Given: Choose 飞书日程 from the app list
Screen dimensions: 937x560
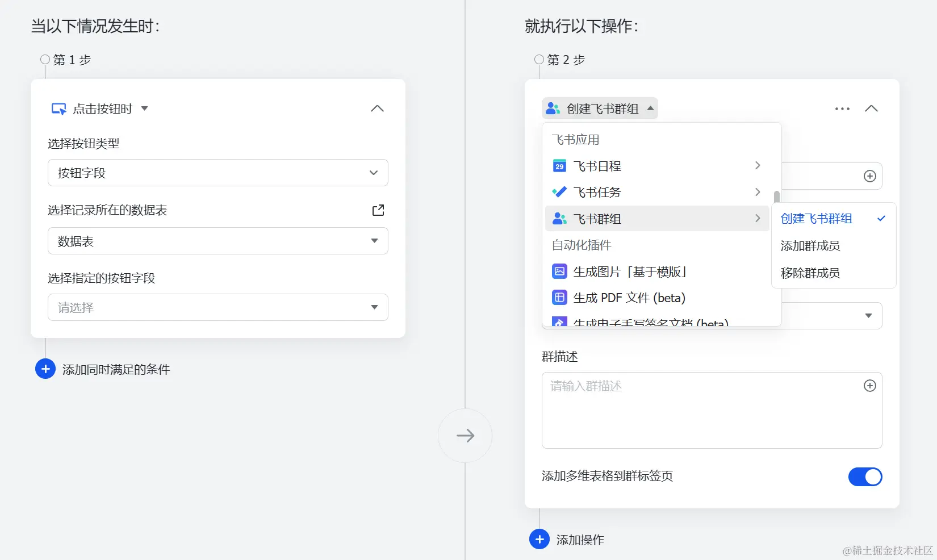Looking at the screenshot, I should click(x=657, y=166).
